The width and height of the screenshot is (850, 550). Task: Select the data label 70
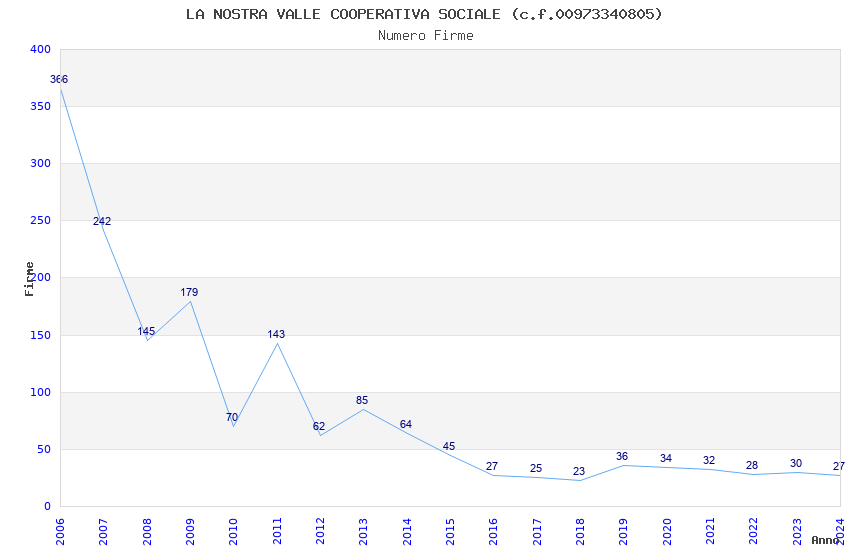[232, 417]
